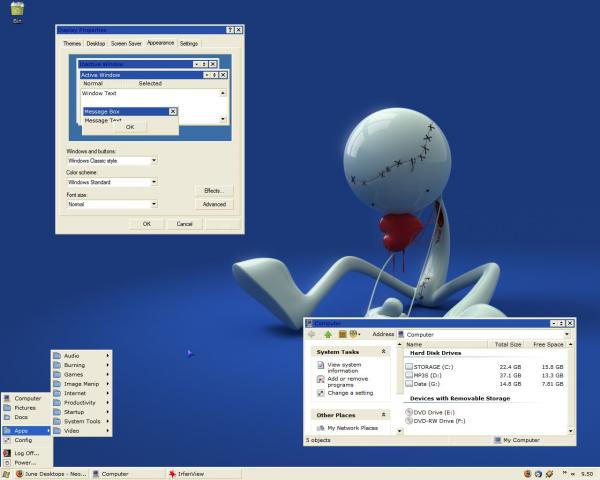Screen dimensions: 600x480
Task: Click the 'Devices with Removable Storage' heading
Action: (x=460, y=398)
